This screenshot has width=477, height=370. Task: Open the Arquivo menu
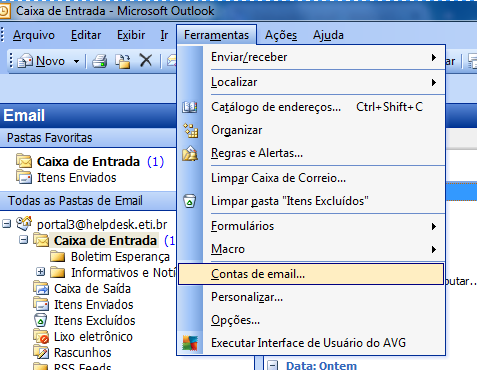tap(34, 35)
